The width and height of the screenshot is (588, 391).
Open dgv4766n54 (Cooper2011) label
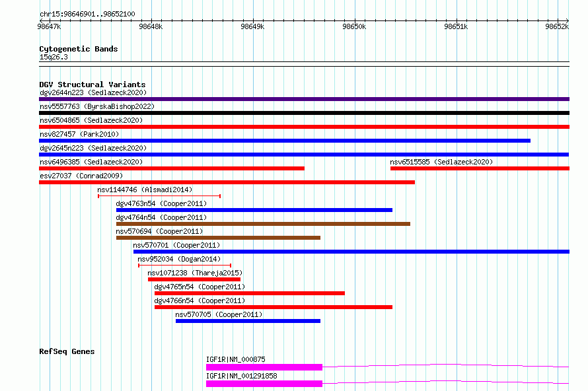pyautogui.click(x=200, y=301)
